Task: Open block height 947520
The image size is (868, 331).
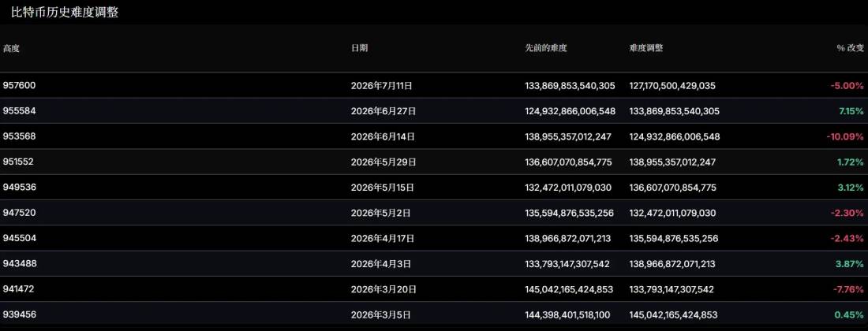Action: tap(20, 213)
